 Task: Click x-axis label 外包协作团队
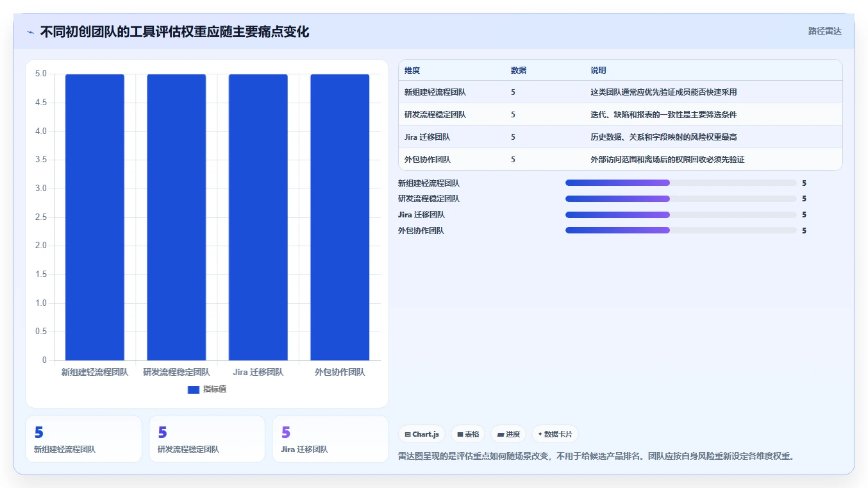coord(340,372)
